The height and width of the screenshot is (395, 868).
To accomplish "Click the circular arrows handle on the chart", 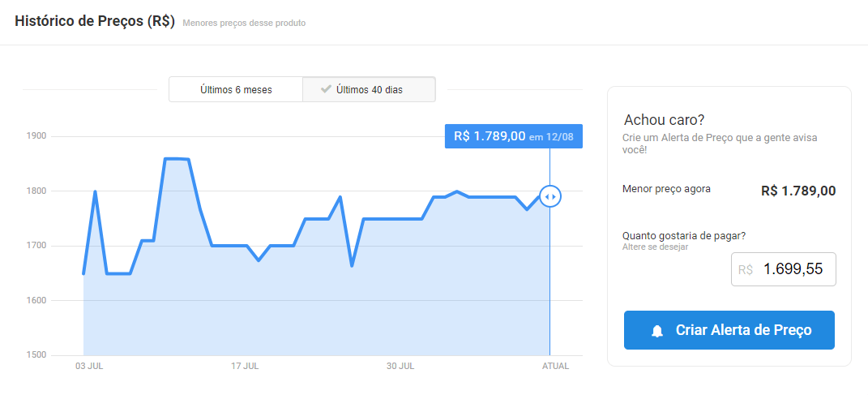I will pyautogui.click(x=549, y=196).
